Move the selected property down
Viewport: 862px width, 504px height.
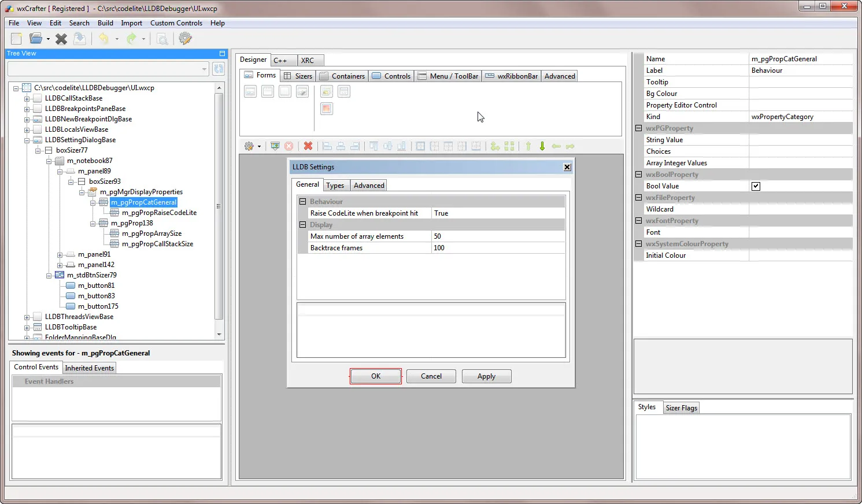[542, 146]
